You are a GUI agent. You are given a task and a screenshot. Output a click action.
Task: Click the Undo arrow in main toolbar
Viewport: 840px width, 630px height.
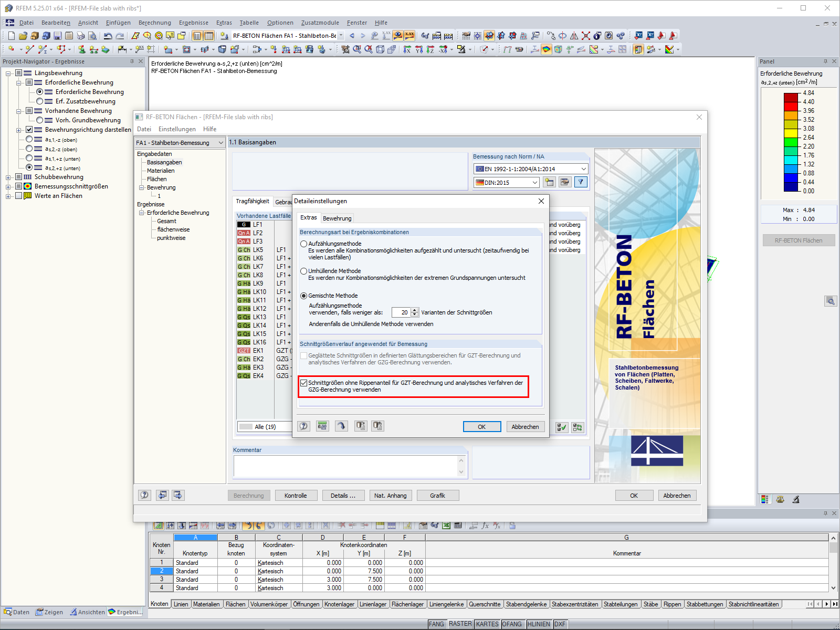[x=108, y=36]
